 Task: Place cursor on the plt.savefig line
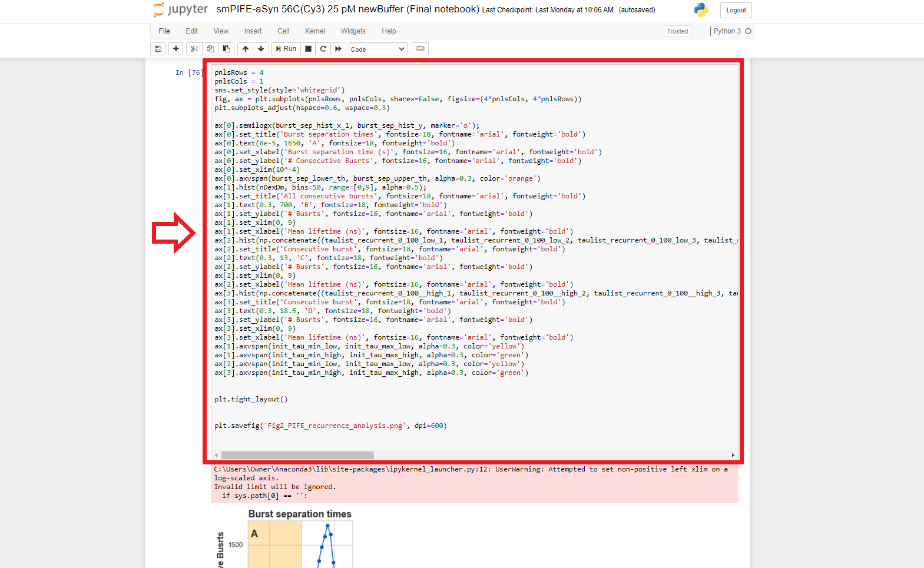(x=330, y=426)
